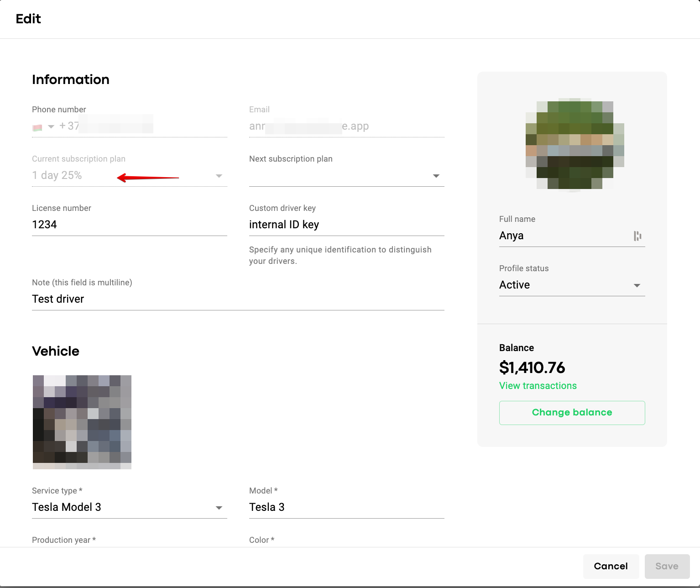The height and width of the screenshot is (588, 700).
Task: Click the Edit dialog title
Action: (x=28, y=19)
